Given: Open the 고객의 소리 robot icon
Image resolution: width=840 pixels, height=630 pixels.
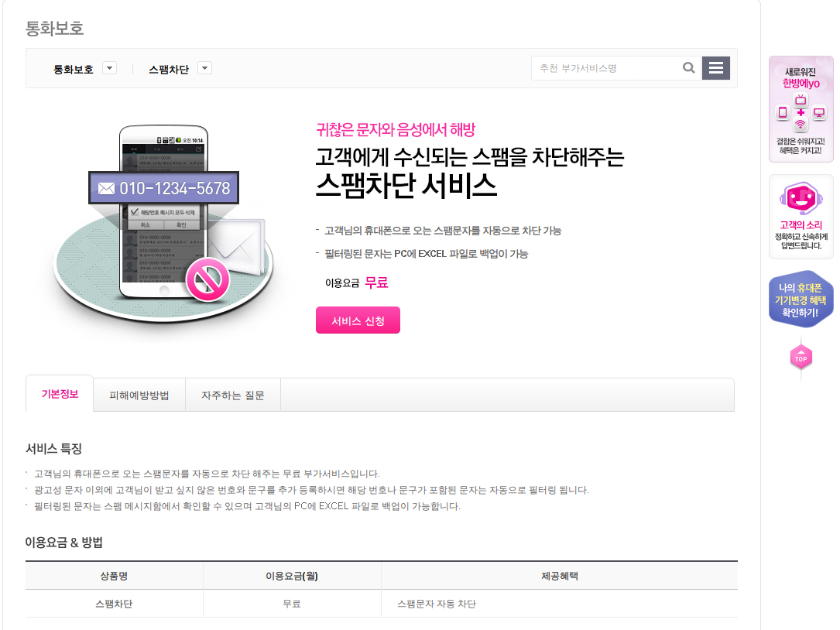Looking at the screenshot, I should tap(801, 199).
